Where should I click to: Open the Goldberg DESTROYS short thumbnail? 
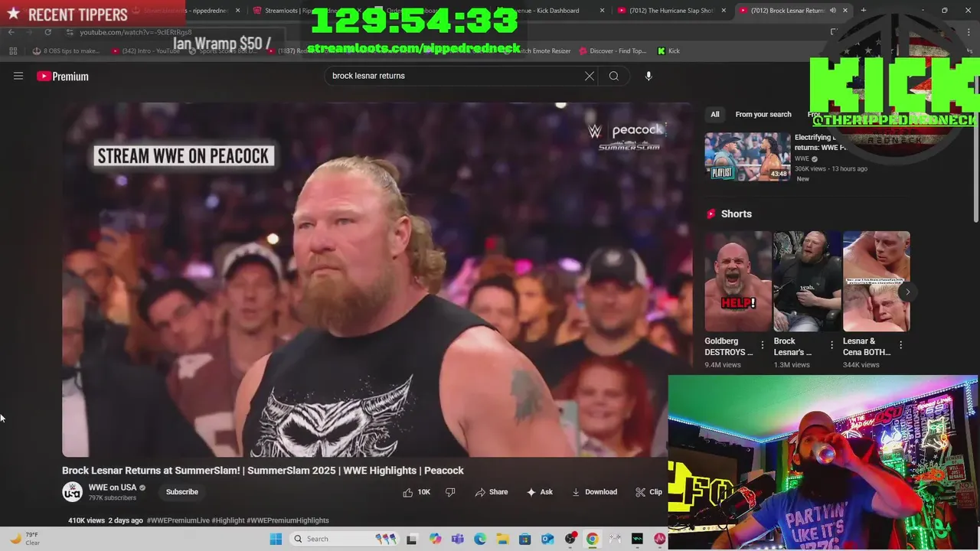tap(738, 282)
